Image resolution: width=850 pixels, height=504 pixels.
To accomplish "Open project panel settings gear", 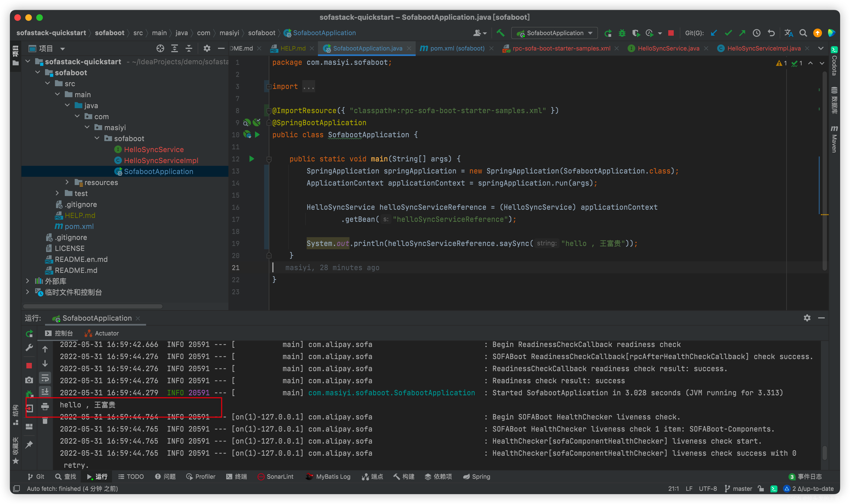I will pos(207,49).
